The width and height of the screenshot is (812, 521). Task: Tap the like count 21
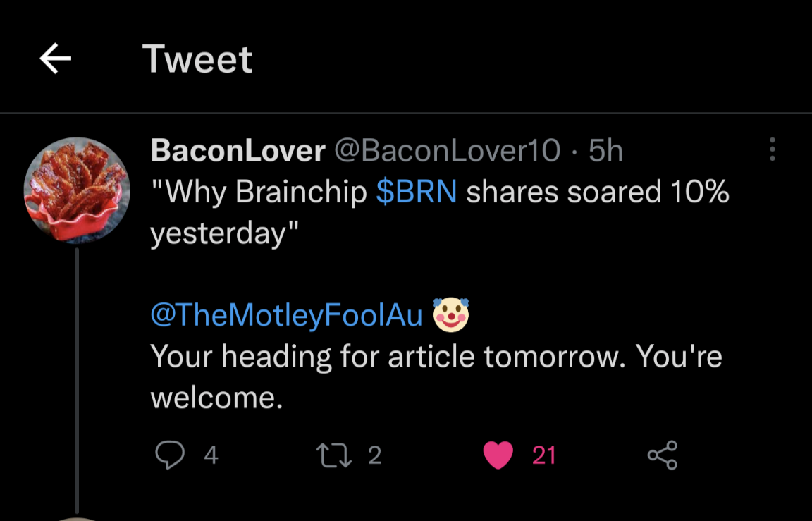tap(543, 455)
